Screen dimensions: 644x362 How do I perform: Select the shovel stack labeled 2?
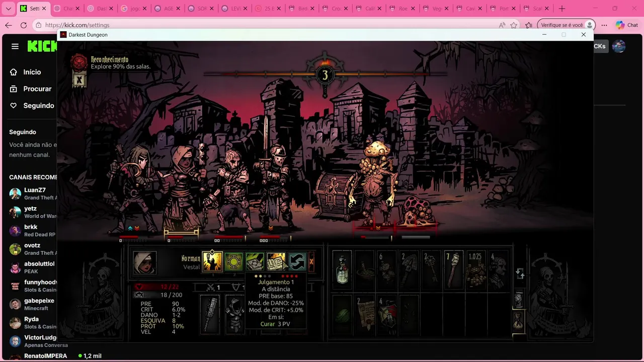(409, 270)
